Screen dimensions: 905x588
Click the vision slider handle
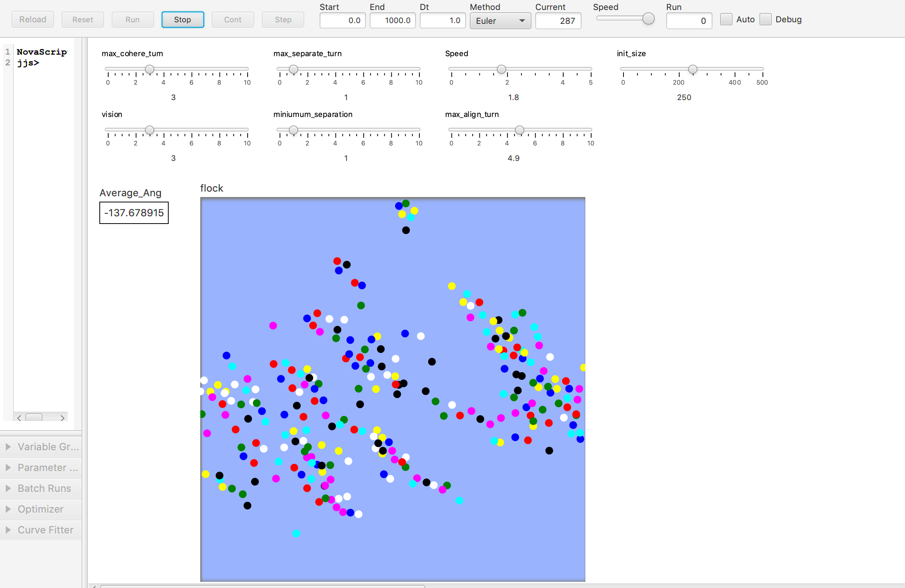[150, 130]
